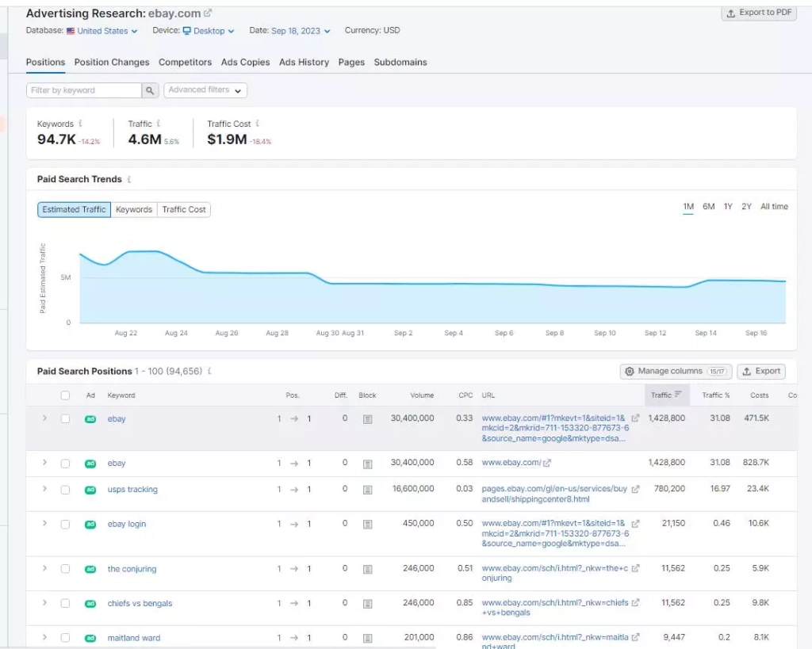Open the Database United States dropdown
This screenshot has width=812, height=649.
102,31
